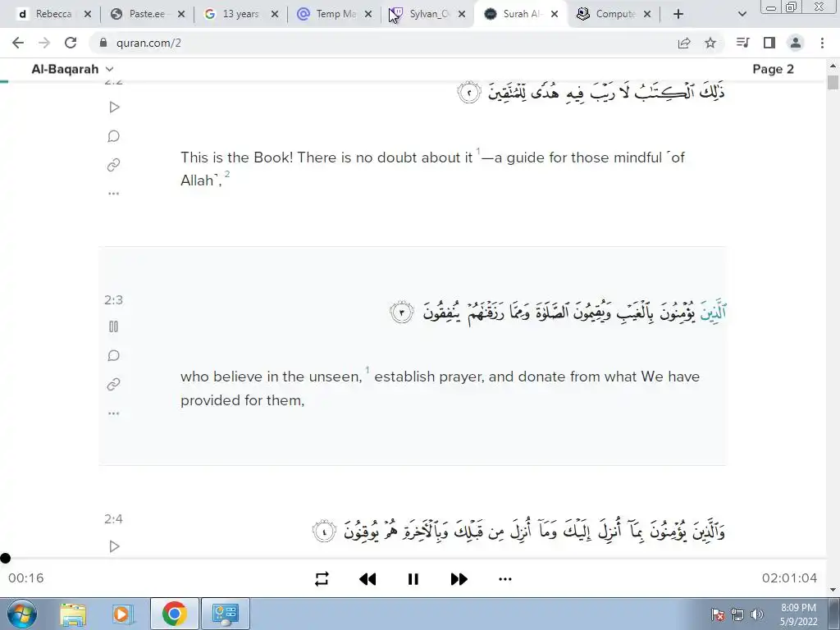Open the Action Center flag icon
This screenshot has height=630, width=840.
(x=718, y=614)
